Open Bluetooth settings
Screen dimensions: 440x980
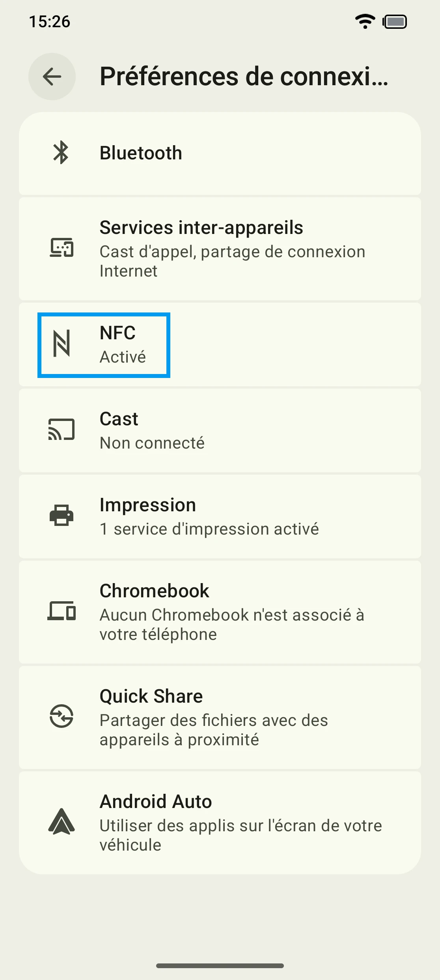click(141, 153)
